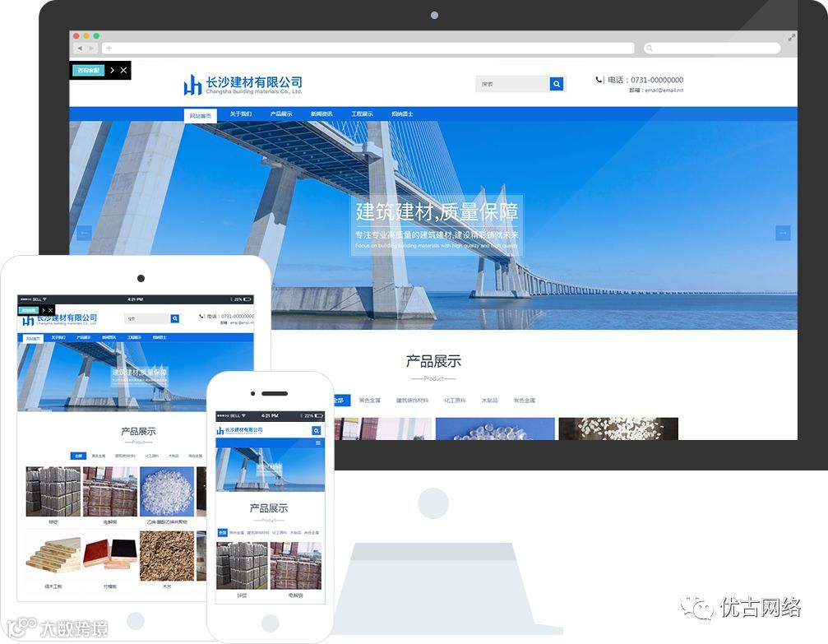This screenshot has height=644, width=828.
Task: Select the 化工原料 category on the desktop site
Action: coord(455,401)
